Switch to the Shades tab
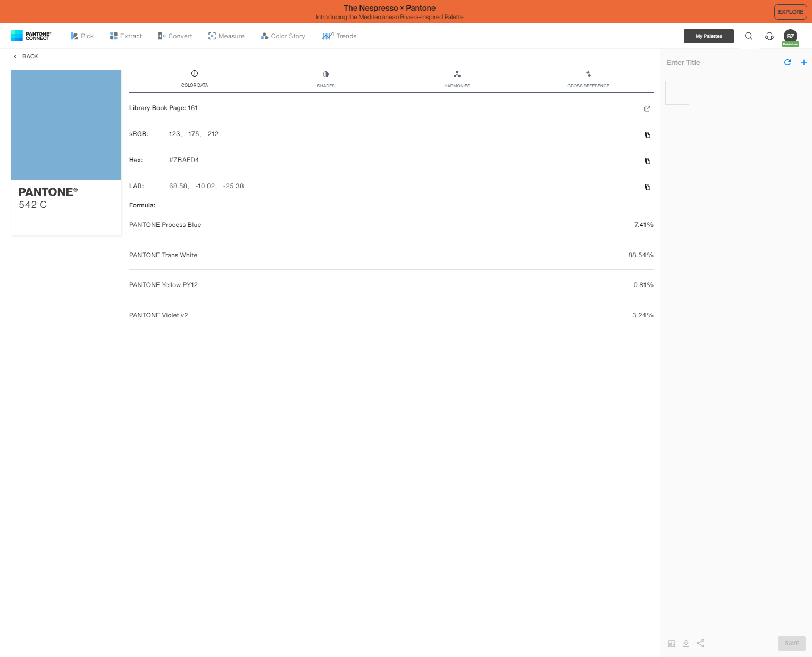 (x=325, y=79)
